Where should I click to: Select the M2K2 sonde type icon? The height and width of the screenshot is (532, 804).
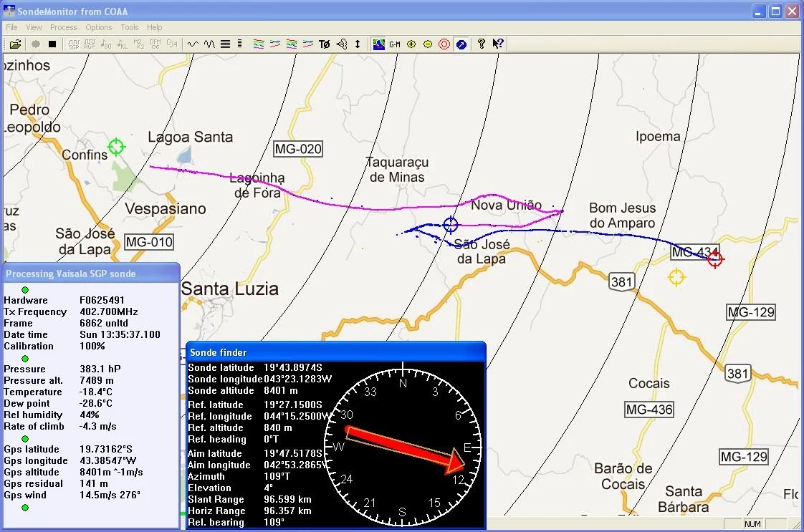tap(139, 44)
